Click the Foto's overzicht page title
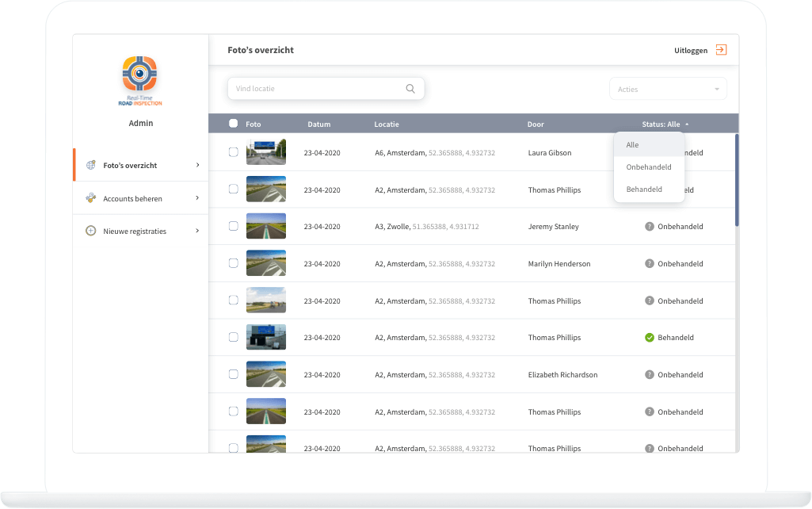Viewport: 812px width, 509px height. coord(261,50)
